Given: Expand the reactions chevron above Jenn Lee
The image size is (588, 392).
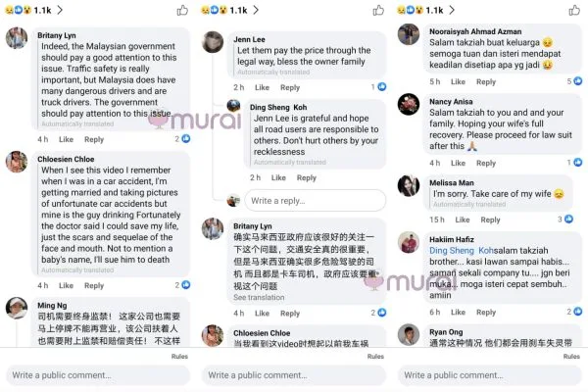Looking at the screenshot, I should [256, 10].
